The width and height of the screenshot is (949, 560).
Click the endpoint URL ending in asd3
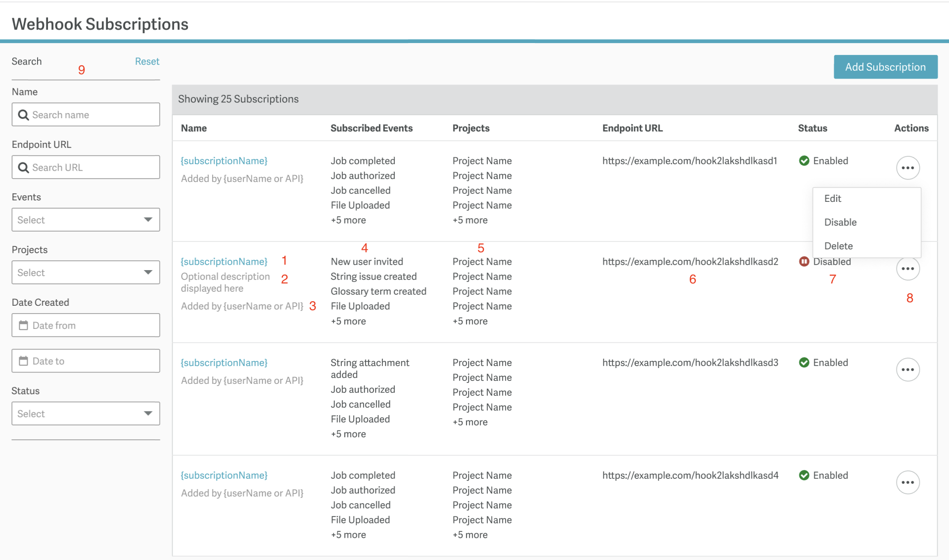click(690, 362)
